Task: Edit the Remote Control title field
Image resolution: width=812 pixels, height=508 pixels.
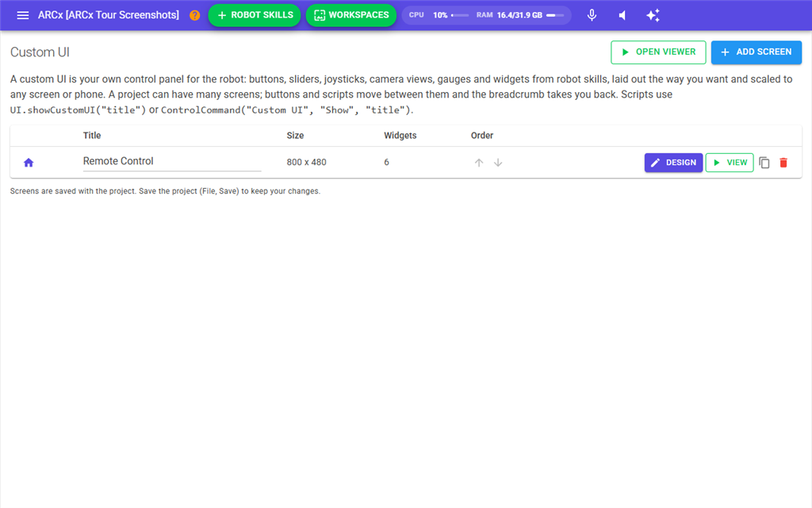Action: 172,162
